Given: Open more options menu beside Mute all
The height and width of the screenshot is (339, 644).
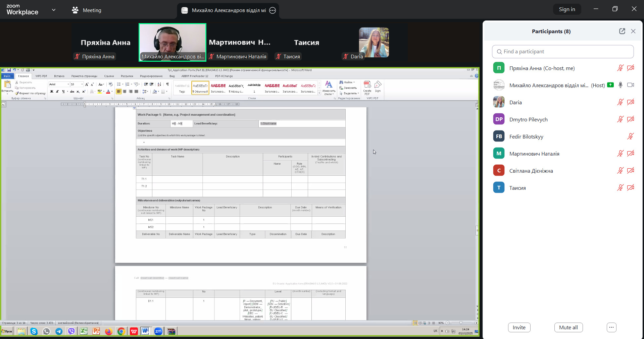Looking at the screenshot, I should pos(611,327).
